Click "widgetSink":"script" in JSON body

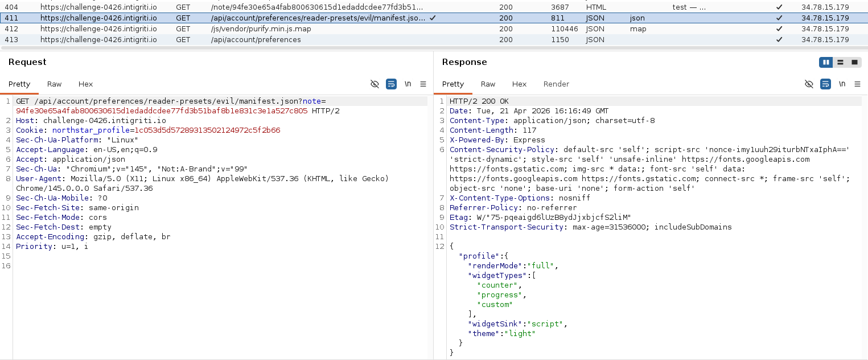click(x=518, y=324)
